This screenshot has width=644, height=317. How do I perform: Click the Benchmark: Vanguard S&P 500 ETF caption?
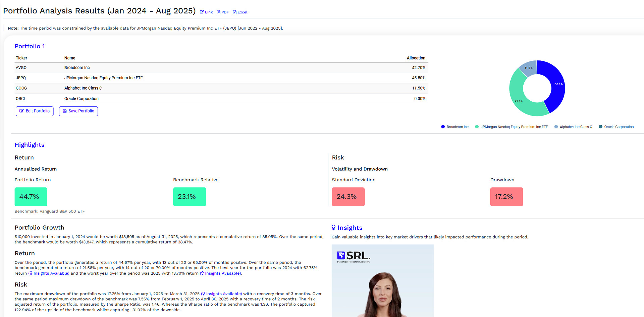50,211
